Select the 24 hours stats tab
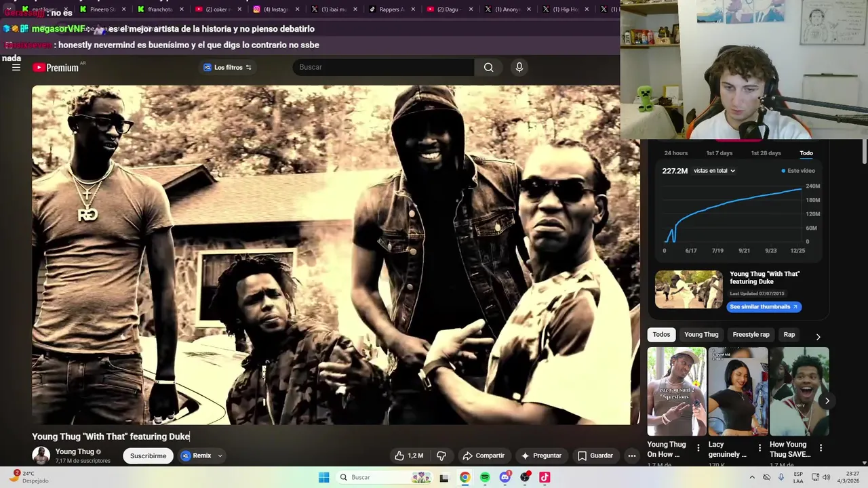 click(676, 153)
